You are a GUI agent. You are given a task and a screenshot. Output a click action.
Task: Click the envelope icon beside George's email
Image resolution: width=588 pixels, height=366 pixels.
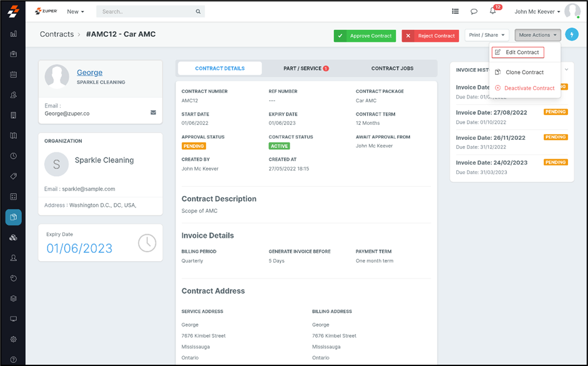pyautogui.click(x=153, y=112)
